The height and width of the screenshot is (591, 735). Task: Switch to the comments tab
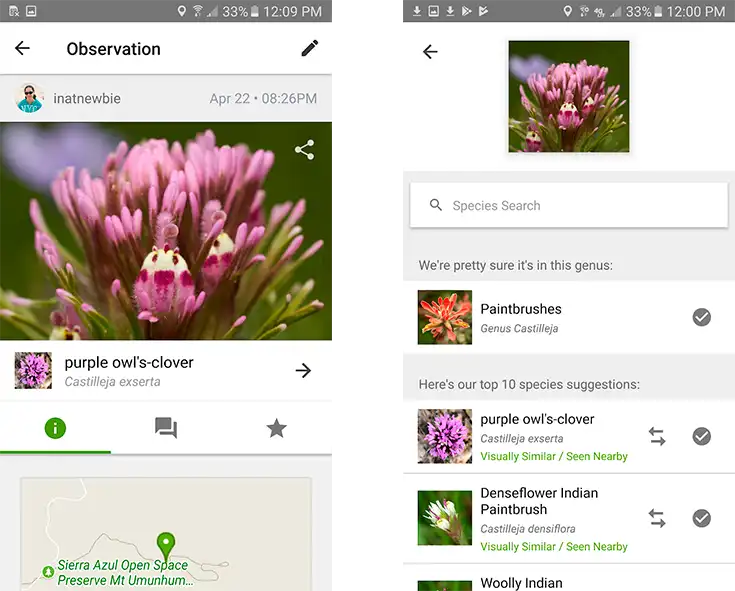166,428
